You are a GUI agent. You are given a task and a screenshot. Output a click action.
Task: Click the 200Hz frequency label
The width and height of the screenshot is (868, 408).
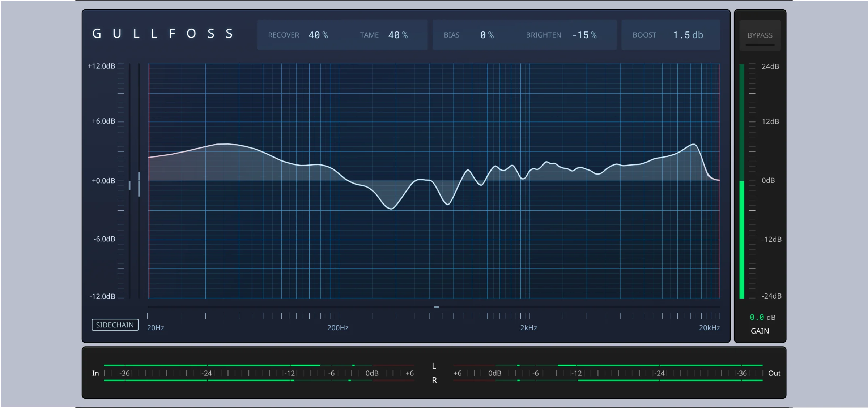[x=338, y=328]
